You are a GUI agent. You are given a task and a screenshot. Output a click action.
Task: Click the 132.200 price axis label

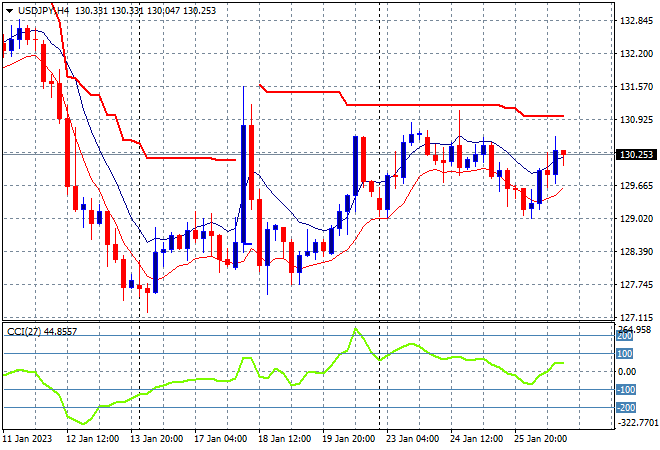[x=637, y=53]
